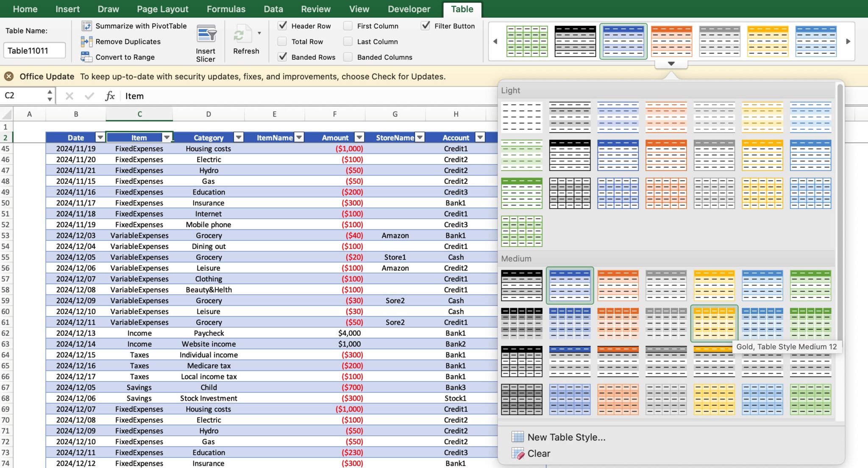The width and height of the screenshot is (868, 468).
Task: Open the StoreName column filter dropdown
Action: 420,137
